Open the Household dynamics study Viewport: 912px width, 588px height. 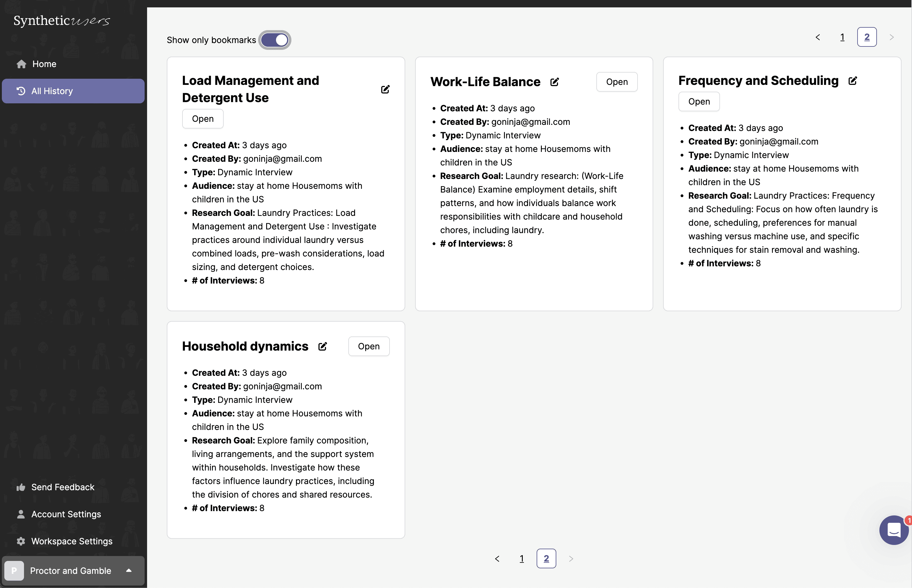click(368, 346)
